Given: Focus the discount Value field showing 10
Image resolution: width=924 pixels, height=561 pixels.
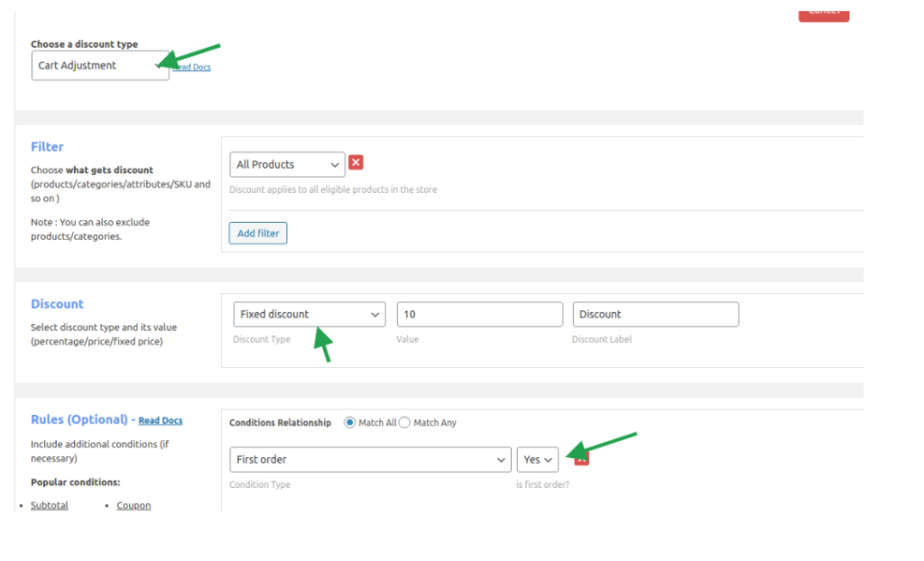Looking at the screenshot, I should pos(480,314).
